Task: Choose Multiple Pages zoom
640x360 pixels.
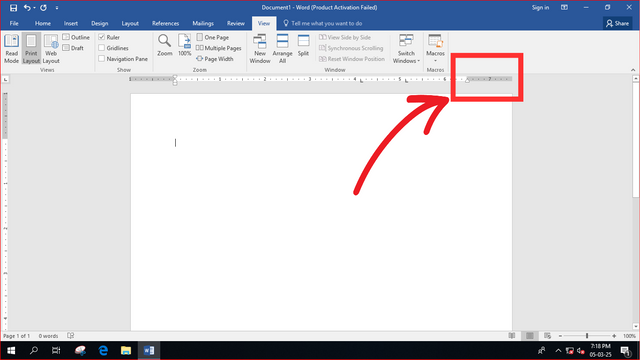Action: (219, 48)
